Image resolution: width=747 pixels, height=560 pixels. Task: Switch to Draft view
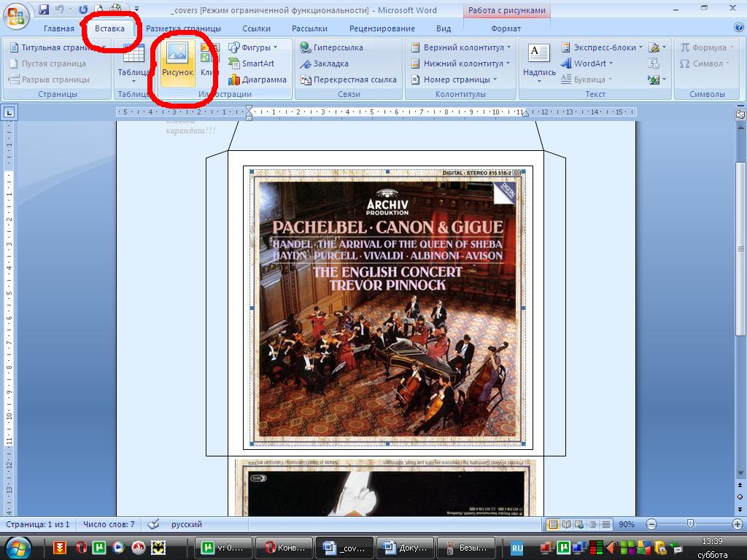tap(606, 525)
